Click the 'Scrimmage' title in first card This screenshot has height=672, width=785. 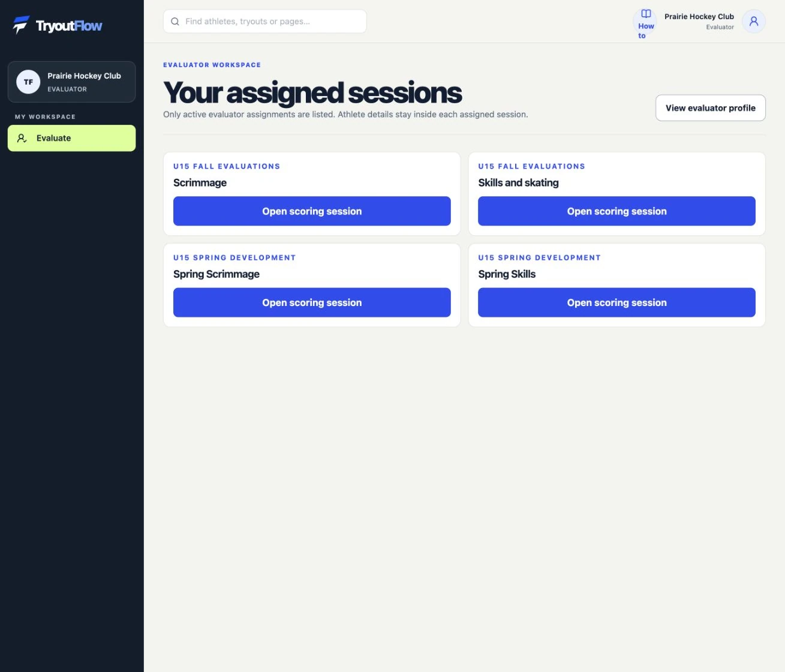(200, 183)
